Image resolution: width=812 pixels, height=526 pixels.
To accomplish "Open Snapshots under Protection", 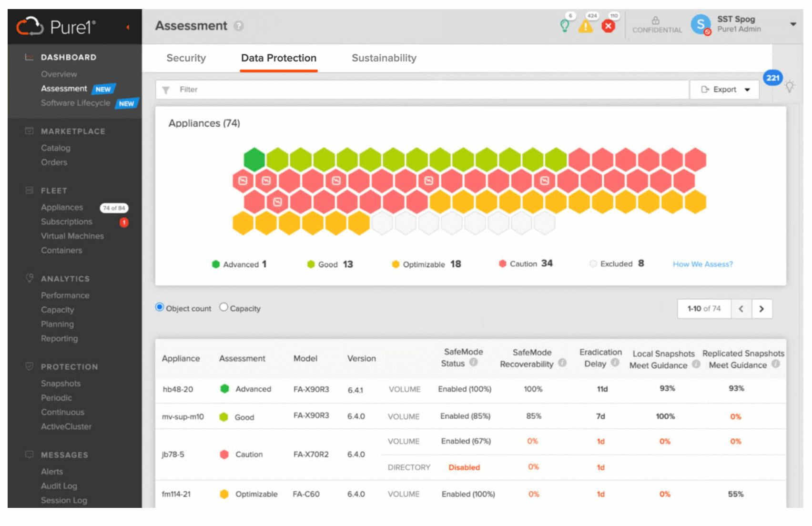I will point(61,384).
